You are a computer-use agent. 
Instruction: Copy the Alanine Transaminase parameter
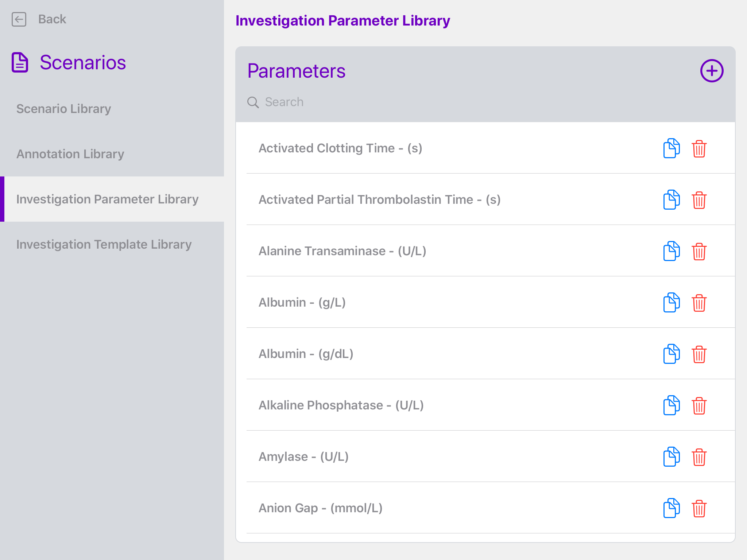tap(671, 251)
